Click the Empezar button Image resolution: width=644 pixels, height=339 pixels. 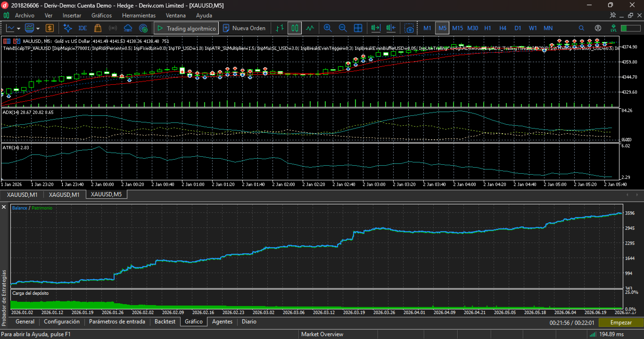[621, 323]
